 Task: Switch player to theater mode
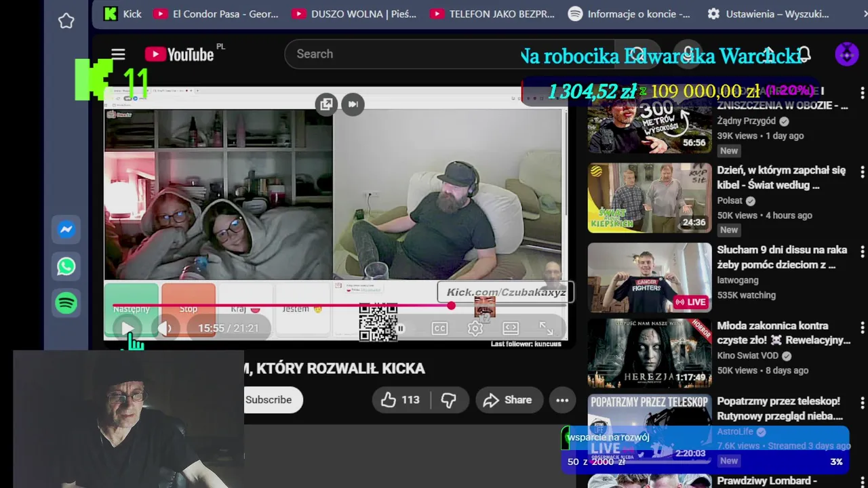click(x=511, y=329)
